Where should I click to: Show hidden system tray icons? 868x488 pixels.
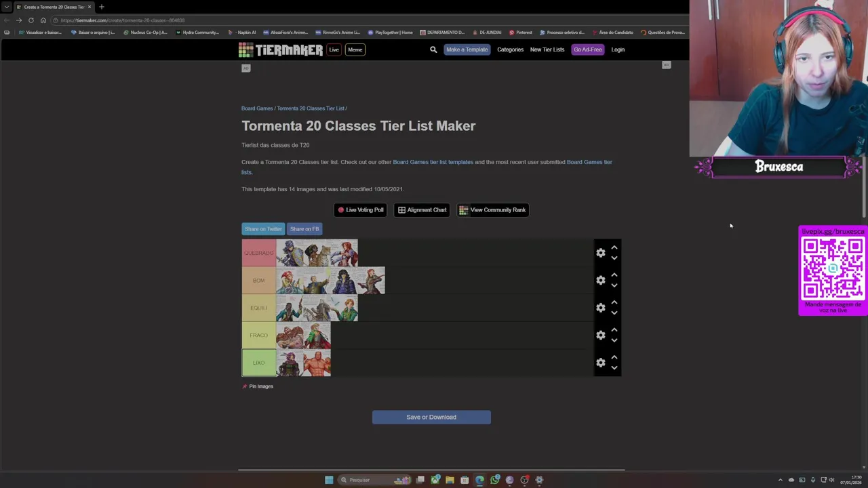(x=780, y=480)
